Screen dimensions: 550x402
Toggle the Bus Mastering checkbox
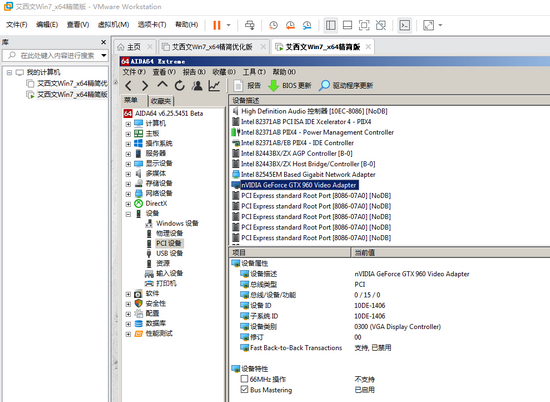pos(244,389)
